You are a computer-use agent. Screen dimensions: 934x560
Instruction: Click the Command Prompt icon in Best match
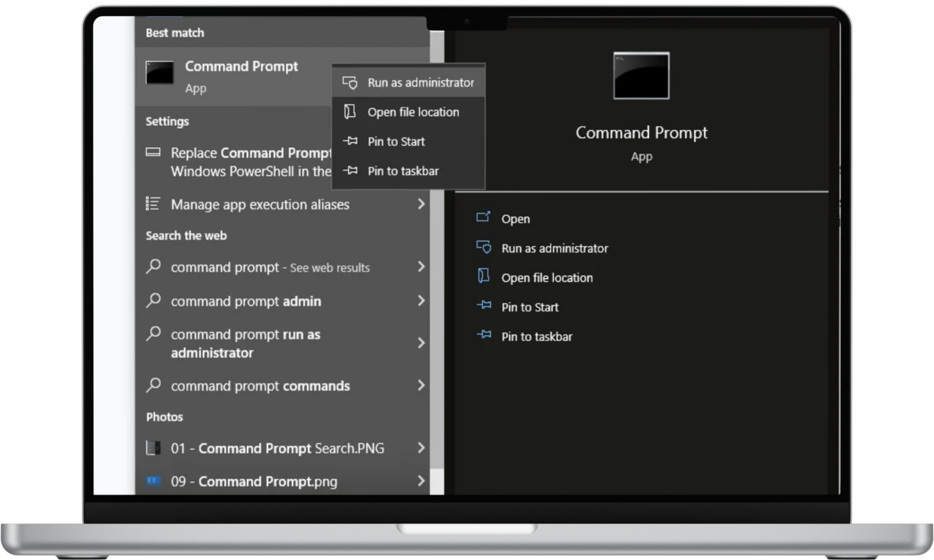click(x=159, y=72)
